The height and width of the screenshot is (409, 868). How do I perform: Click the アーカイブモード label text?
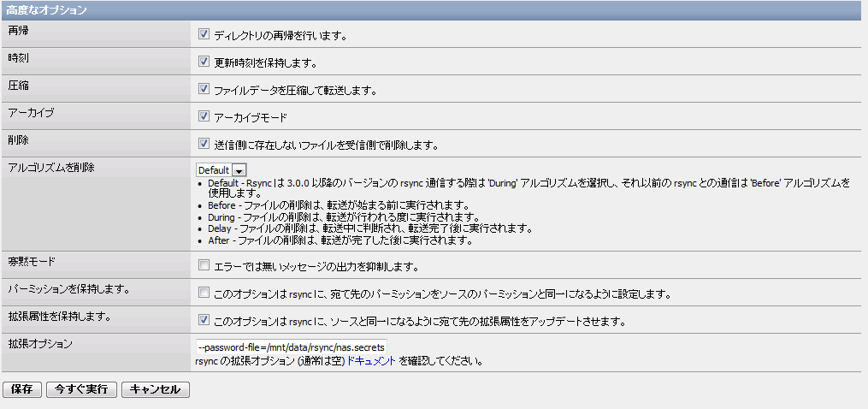click(250, 117)
